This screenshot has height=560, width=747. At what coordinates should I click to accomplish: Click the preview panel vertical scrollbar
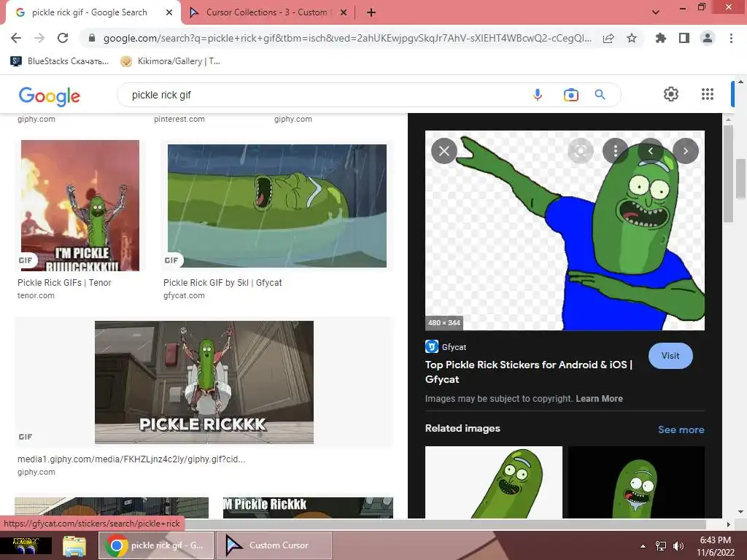coord(728,174)
